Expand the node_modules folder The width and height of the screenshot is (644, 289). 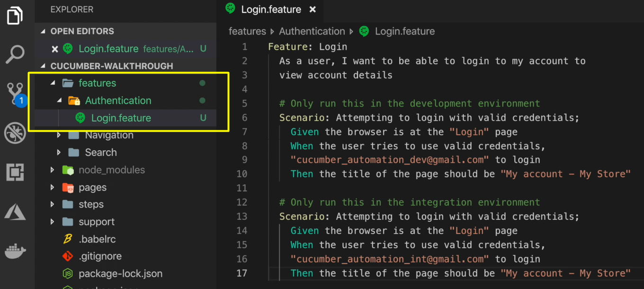click(x=53, y=170)
